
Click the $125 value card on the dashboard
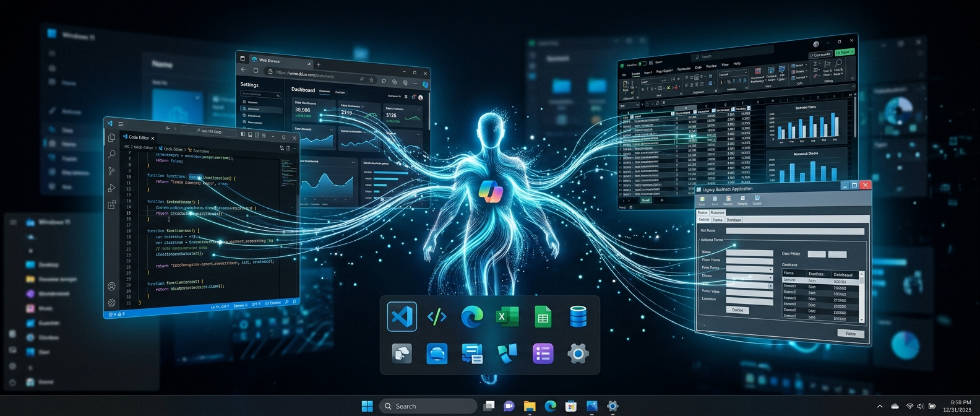[403, 115]
